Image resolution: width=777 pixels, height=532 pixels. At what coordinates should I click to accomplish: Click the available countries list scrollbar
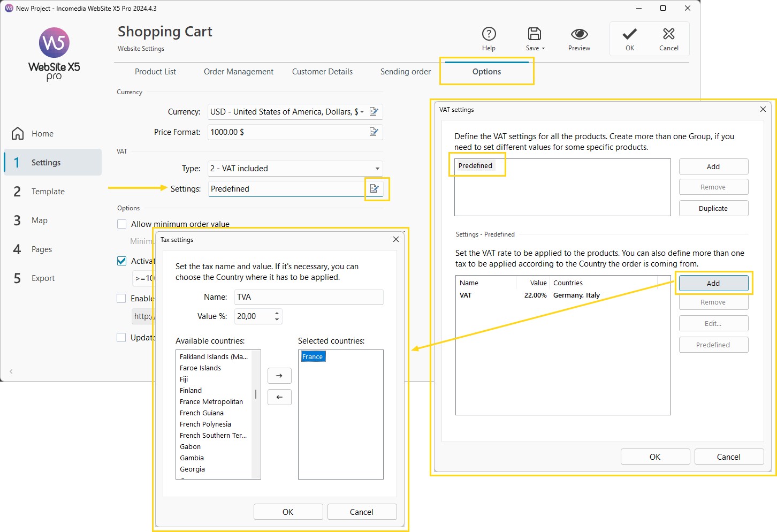tap(256, 394)
